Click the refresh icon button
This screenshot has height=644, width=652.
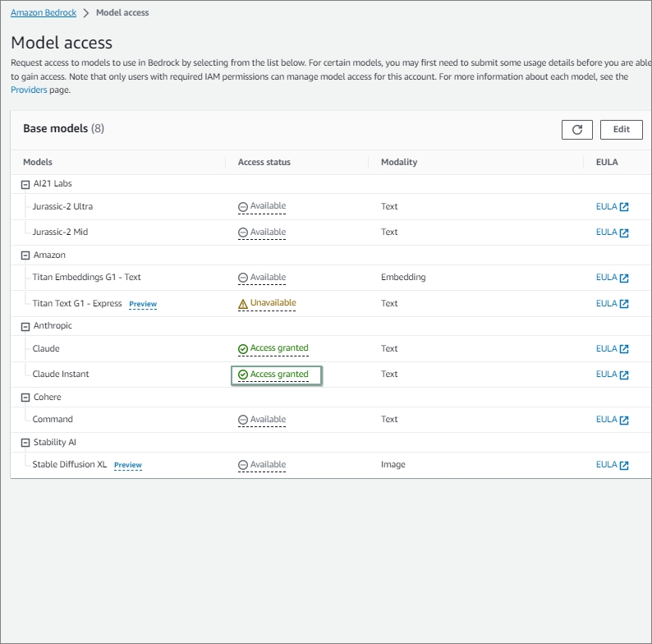(576, 130)
